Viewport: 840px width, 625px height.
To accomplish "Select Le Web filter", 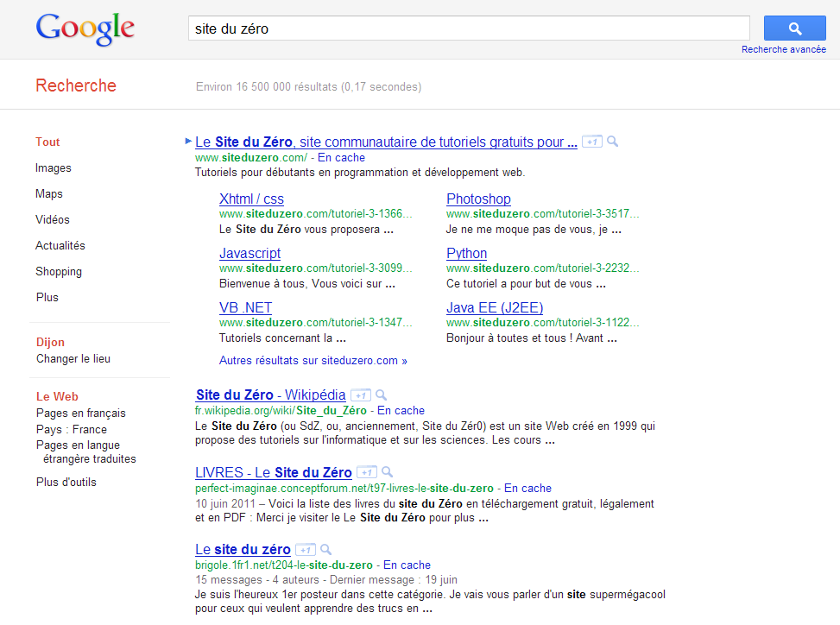I will 57,396.
